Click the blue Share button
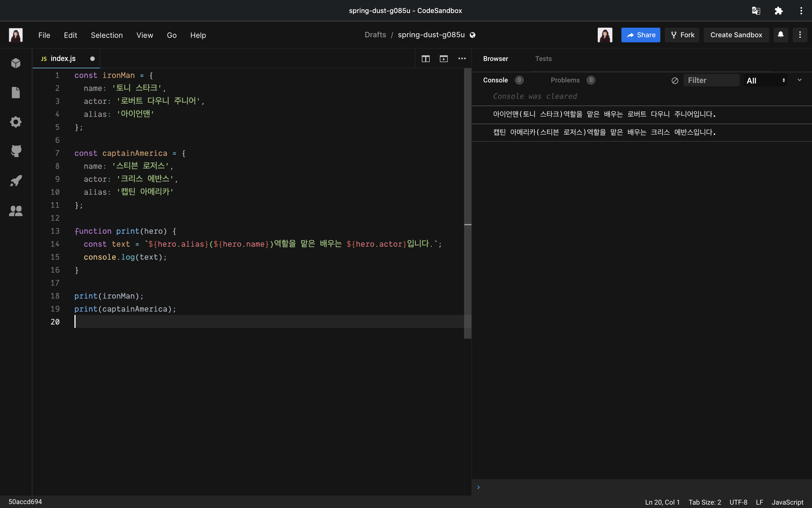The image size is (812, 508). [x=641, y=35]
